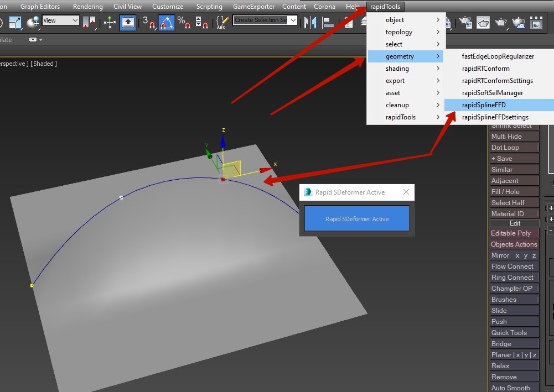Open the Content menu
554x392 pixels.
point(294,6)
